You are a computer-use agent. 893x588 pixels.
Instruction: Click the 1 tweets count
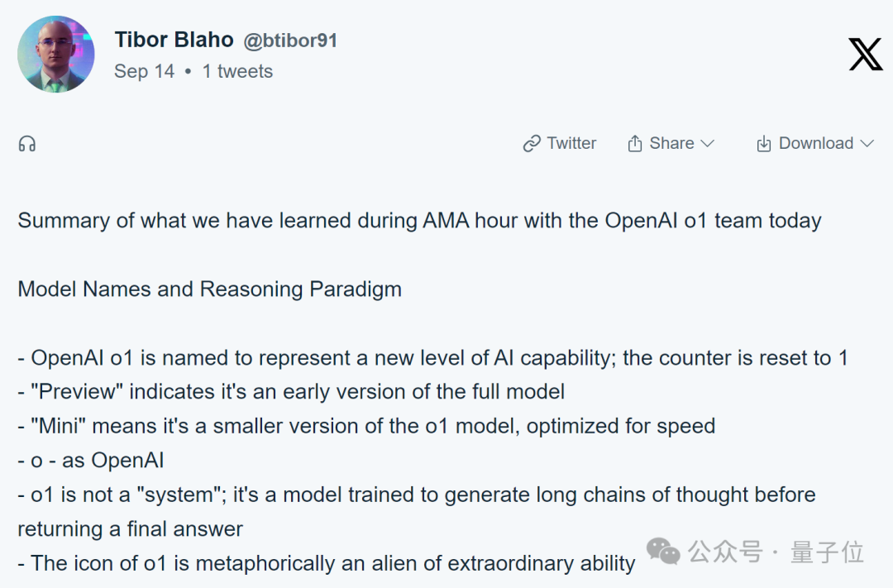(237, 71)
